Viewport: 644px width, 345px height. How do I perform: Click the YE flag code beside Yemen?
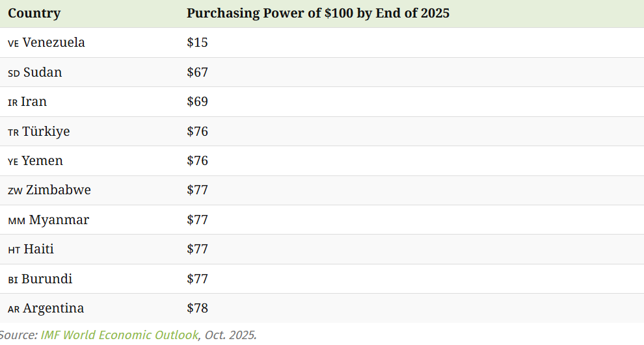pos(13,162)
